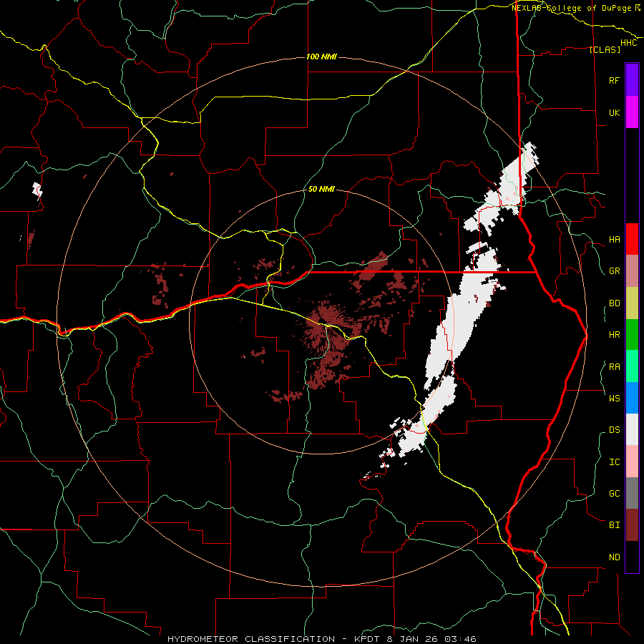Click the magenta UK legend color swatch
Screen dimensions: 644x644
pyautogui.click(x=632, y=112)
